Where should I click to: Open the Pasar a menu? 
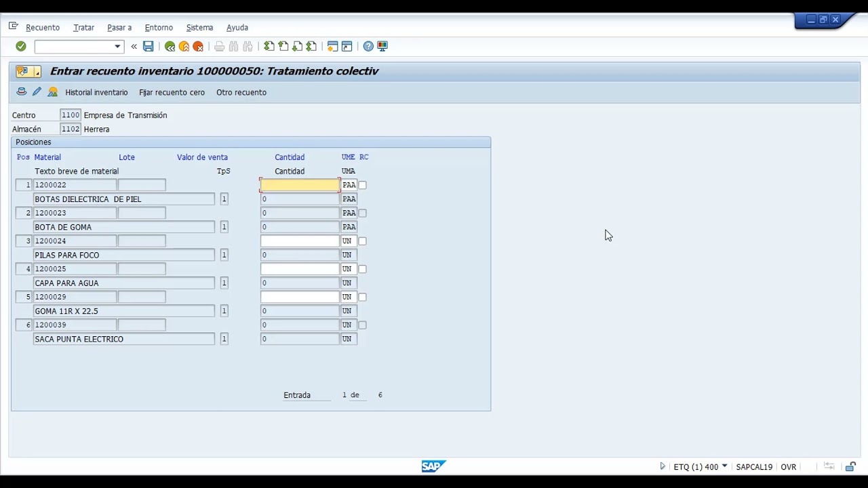tap(119, 27)
